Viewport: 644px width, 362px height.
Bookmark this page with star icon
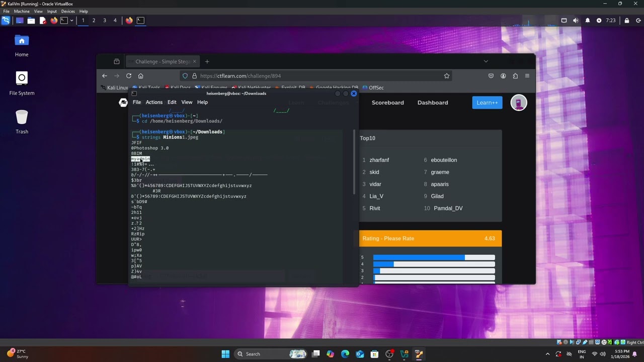pos(446,76)
